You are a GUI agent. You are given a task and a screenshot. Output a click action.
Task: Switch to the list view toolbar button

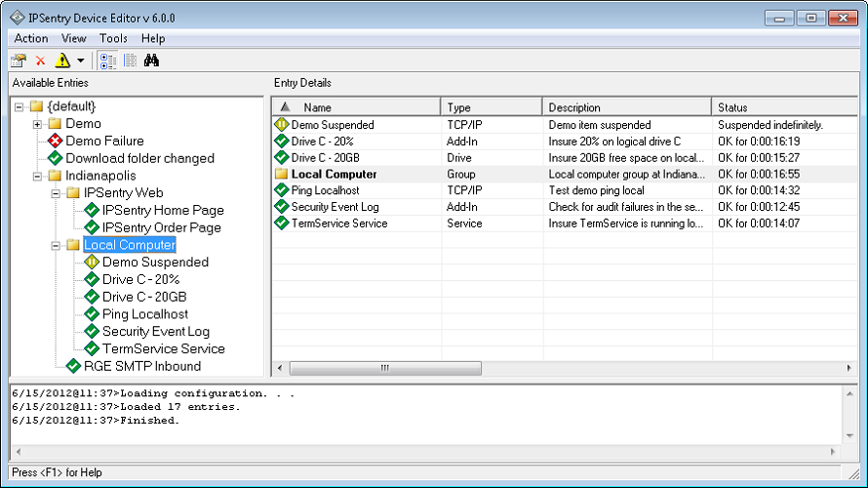(130, 61)
